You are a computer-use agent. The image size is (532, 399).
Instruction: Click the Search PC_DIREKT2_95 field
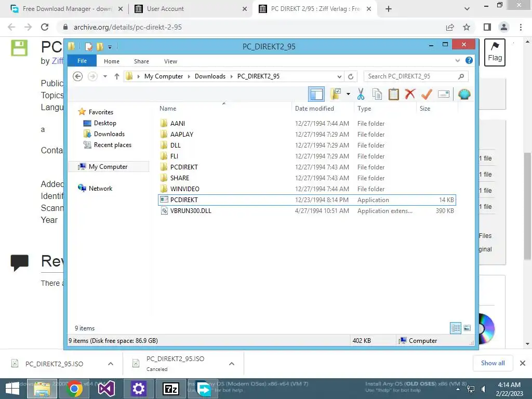416,76
